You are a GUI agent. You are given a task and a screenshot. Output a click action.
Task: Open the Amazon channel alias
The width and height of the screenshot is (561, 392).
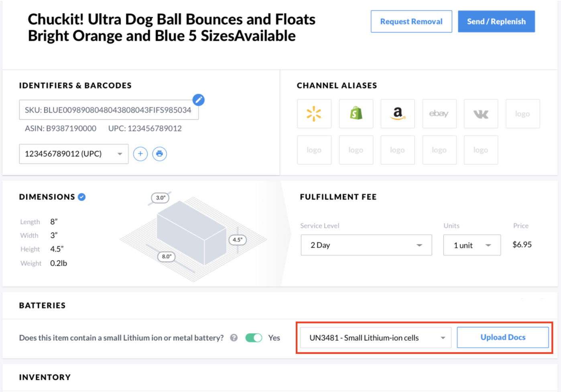point(397,114)
